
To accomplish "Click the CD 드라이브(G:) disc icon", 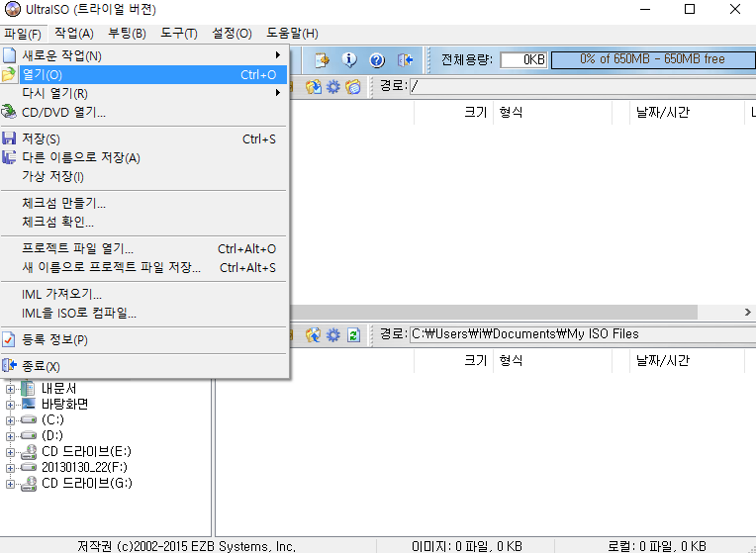I will [29, 483].
